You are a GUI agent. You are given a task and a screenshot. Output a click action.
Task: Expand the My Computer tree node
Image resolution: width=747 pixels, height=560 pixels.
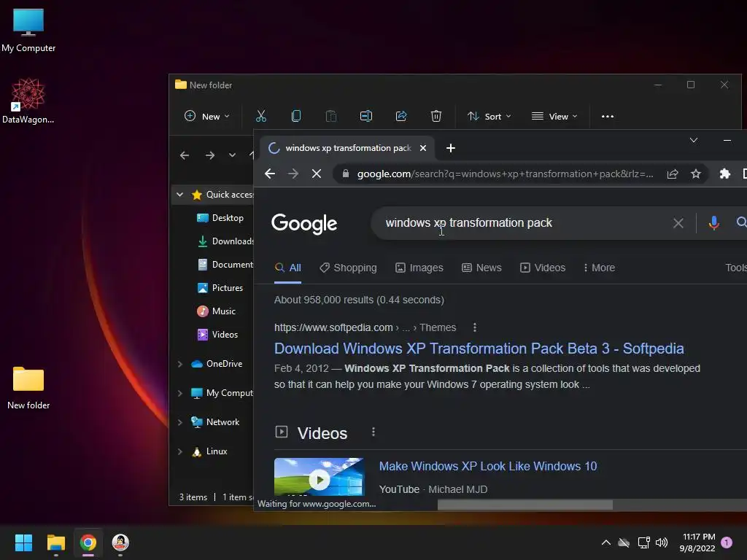(179, 393)
